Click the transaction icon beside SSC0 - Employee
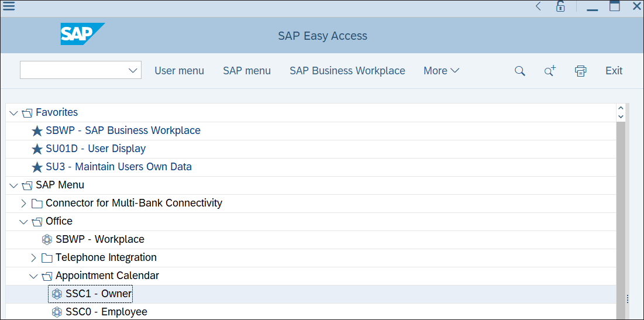Screen dimensions: 644x320 click(x=57, y=312)
